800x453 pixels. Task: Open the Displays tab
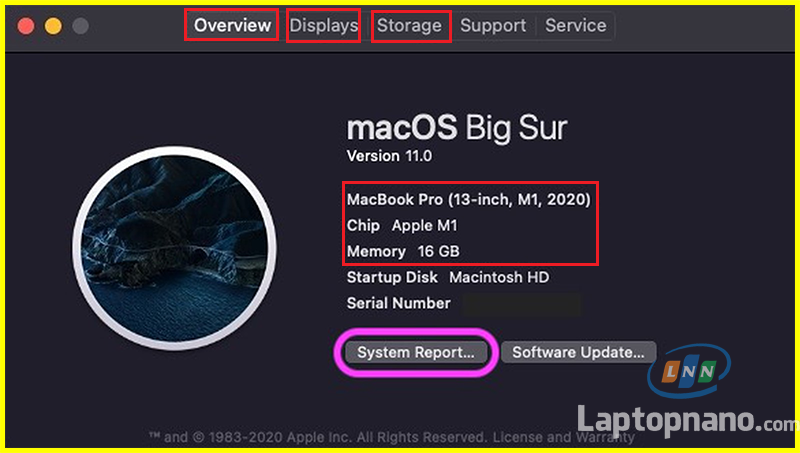324,25
